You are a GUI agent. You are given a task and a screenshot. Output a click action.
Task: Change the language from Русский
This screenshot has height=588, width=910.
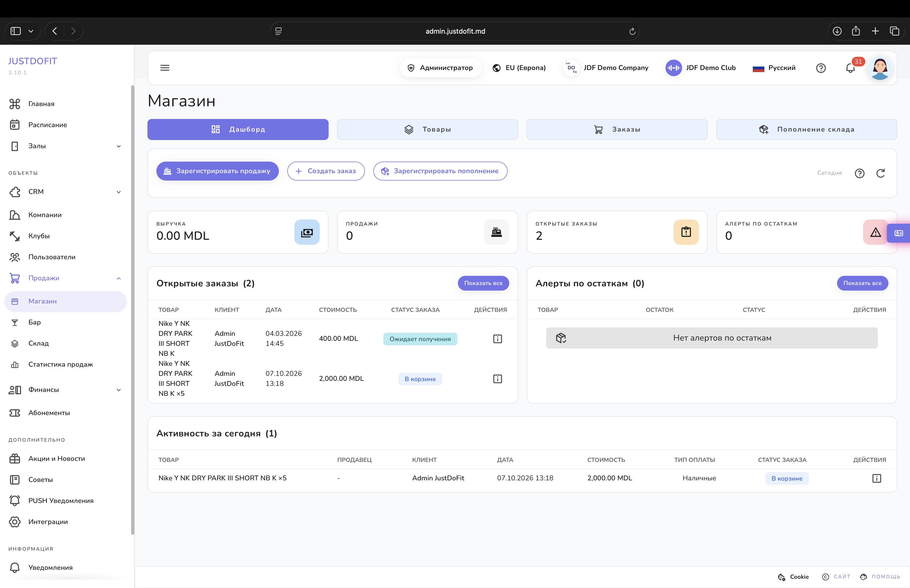[774, 68]
